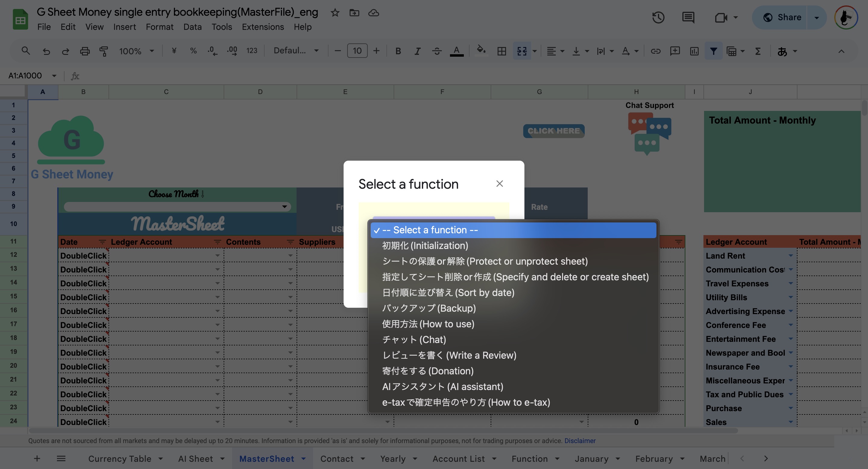The width and height of the screenshot is (868, 469).
Task: Click the font size input field
Action: (357, 51)
